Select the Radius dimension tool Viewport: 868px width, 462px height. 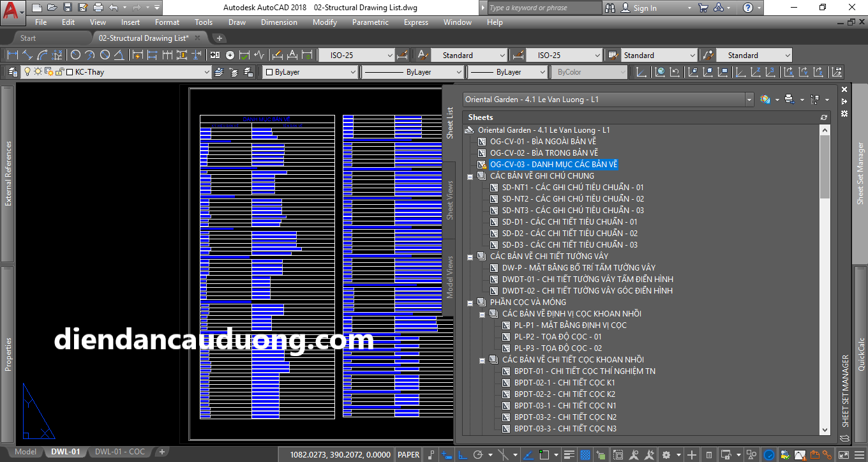pos(75,55)
